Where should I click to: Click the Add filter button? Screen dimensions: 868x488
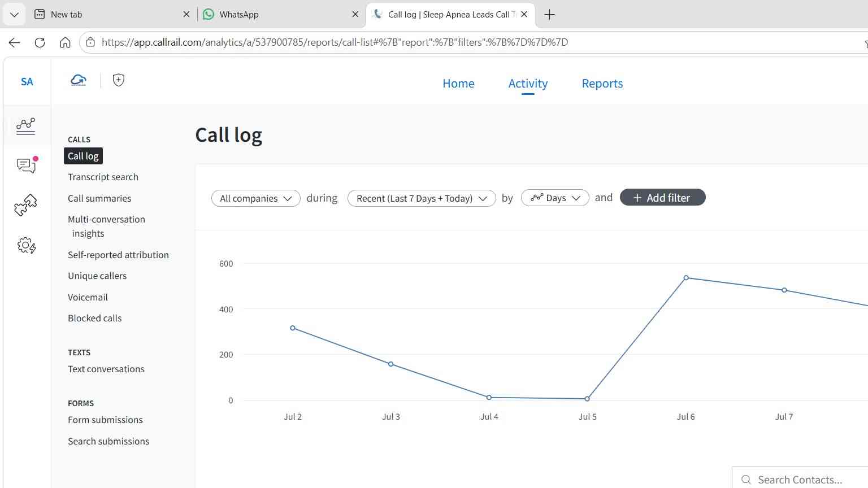[662, 198]
